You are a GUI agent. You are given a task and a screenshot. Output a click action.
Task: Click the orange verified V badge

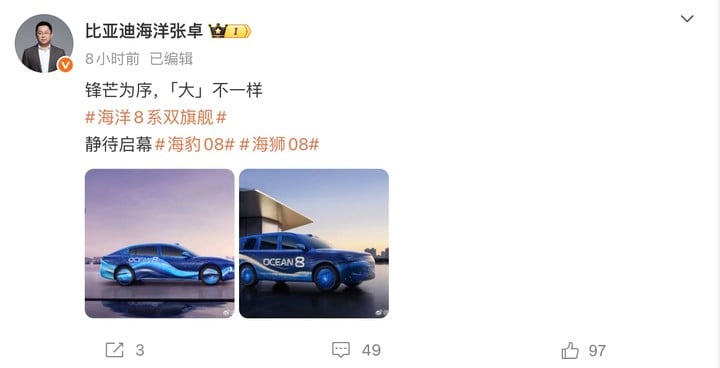point(65,65)
